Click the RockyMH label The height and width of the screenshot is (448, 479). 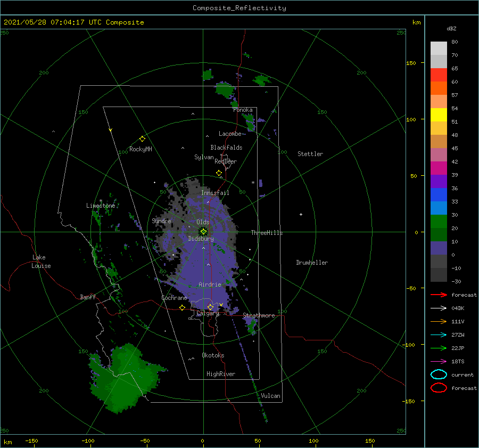141,149
